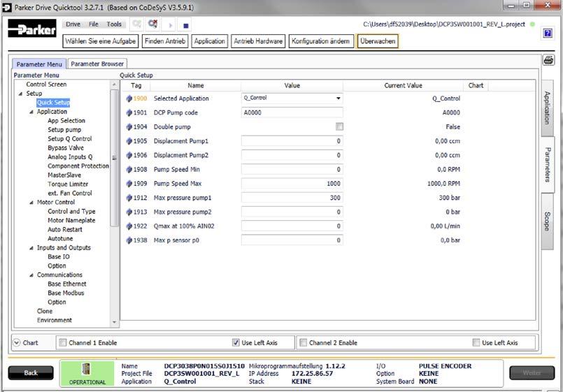This screenshot has height=392, width=563.
Task: Expand the Chart panel chevron
Action: tap(17, 342)
